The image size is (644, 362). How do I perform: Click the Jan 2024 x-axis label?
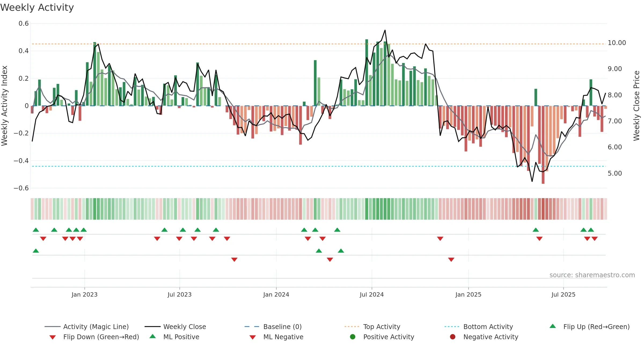pos(276,295)
